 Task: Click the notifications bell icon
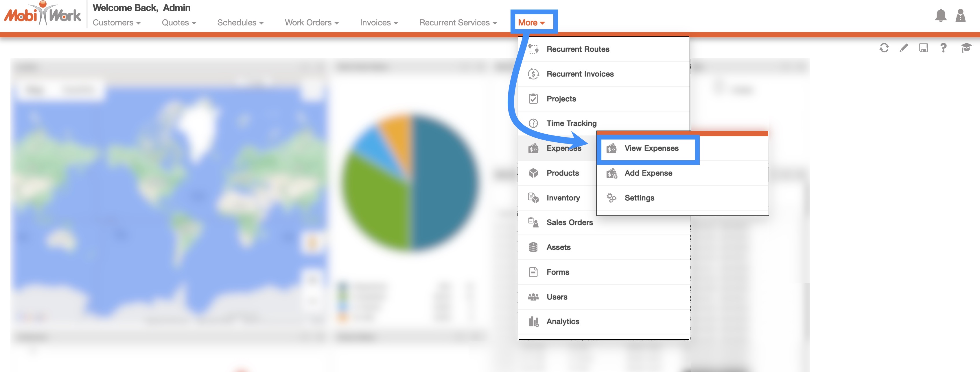click(940, 16)
